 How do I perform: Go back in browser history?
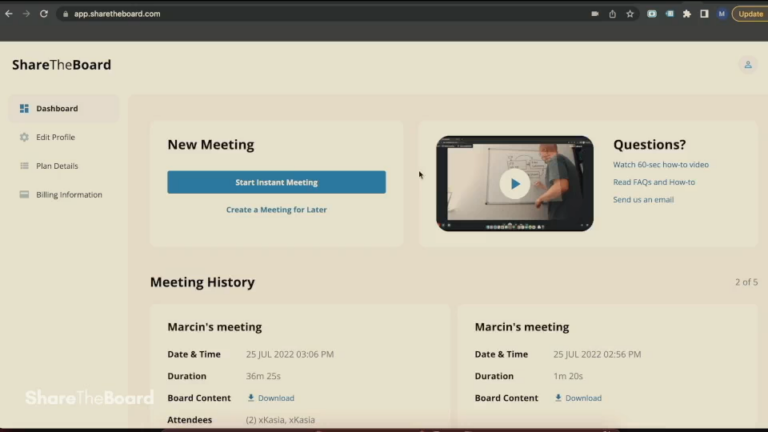9,14
